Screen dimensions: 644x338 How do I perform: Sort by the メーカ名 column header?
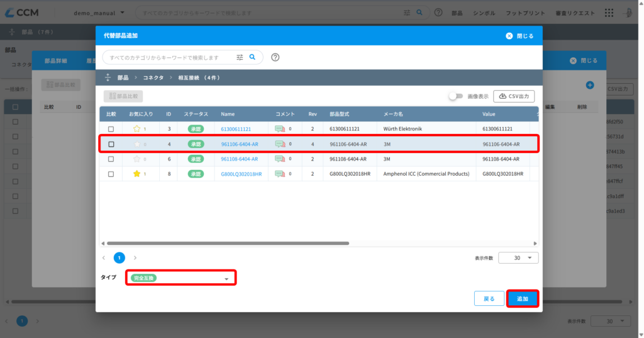394,114
